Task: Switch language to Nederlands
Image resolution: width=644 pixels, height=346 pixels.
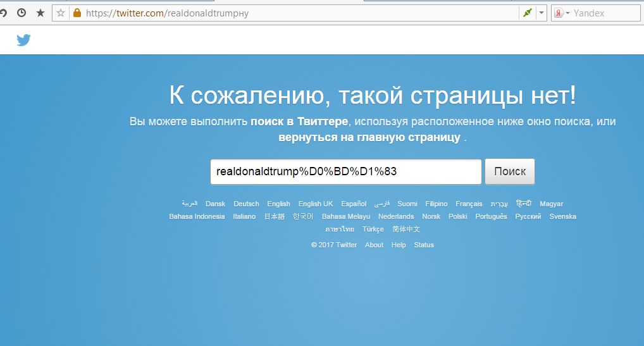Action: coord(396,216)
